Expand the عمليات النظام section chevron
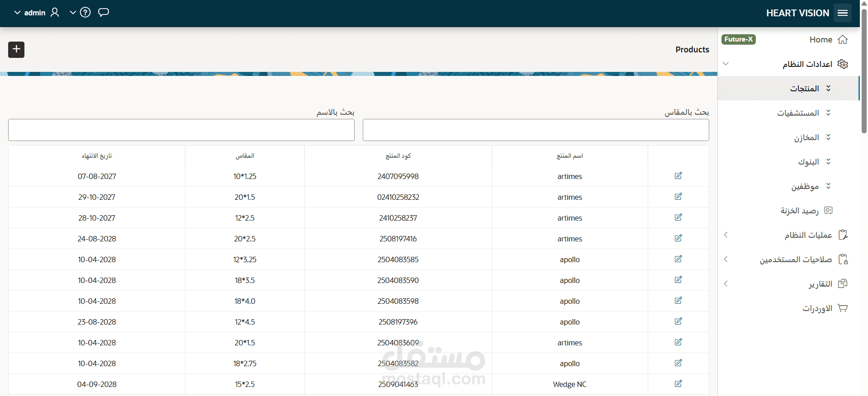Screen dimensions: 868x396 (x=726, y=235)
